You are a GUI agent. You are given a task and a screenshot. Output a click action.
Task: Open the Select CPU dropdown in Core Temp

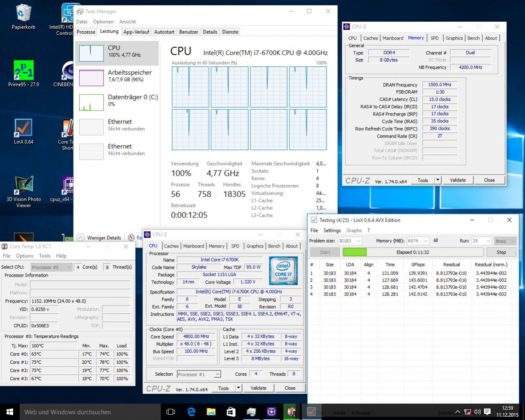52,267
